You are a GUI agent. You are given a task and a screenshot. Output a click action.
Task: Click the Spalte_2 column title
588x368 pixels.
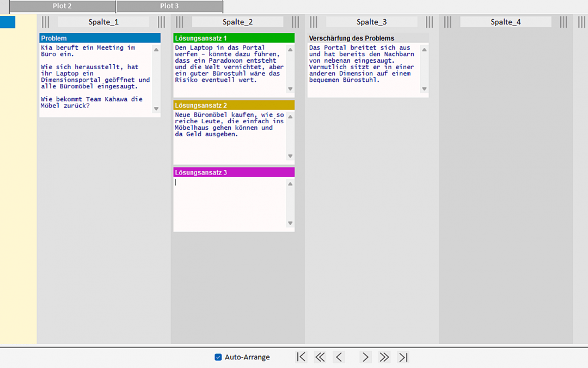pyautogui.click(x=237, y=22)
